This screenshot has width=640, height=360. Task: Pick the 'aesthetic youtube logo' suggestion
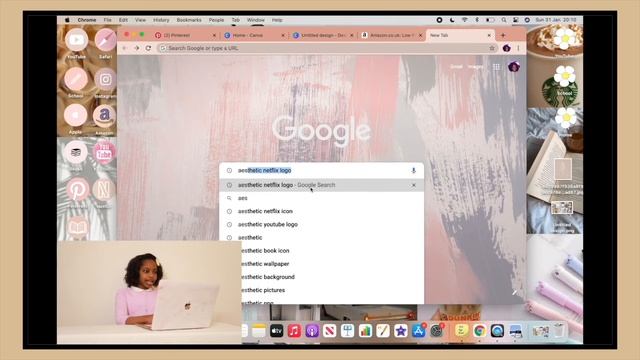pos(322,224)
